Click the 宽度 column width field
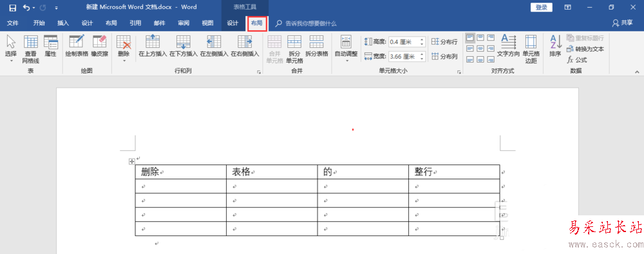Screen dimensions: 644x254 [x=404, y=56]
